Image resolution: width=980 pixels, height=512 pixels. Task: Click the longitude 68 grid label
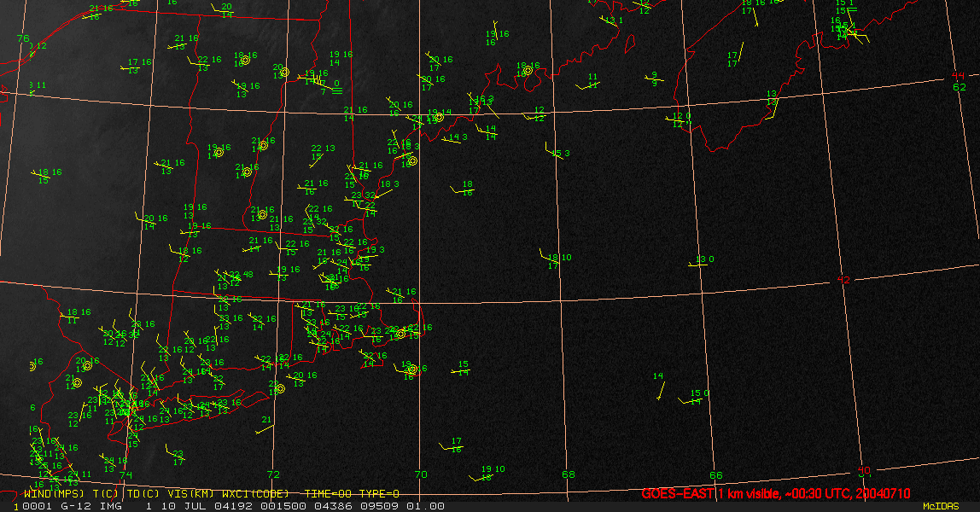tap(569, 474)
